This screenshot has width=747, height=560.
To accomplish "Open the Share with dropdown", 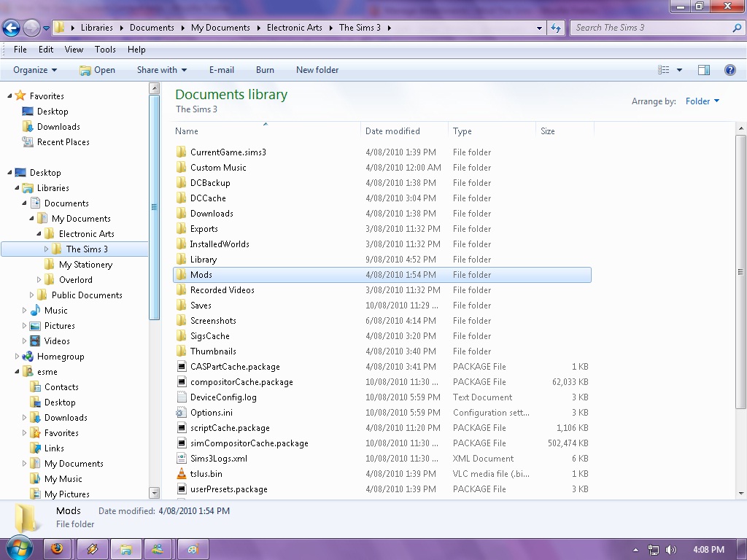I will click(161, 70).
